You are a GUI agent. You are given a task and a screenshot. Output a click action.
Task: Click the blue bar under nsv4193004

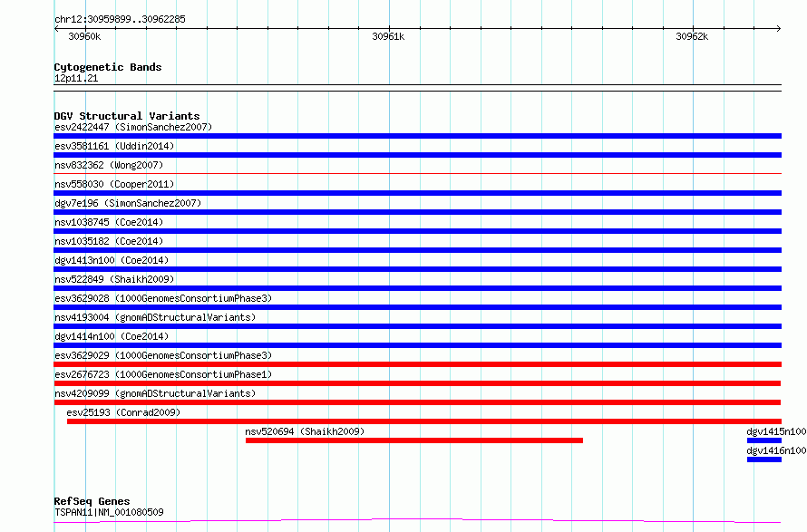[x=417, y=326]
